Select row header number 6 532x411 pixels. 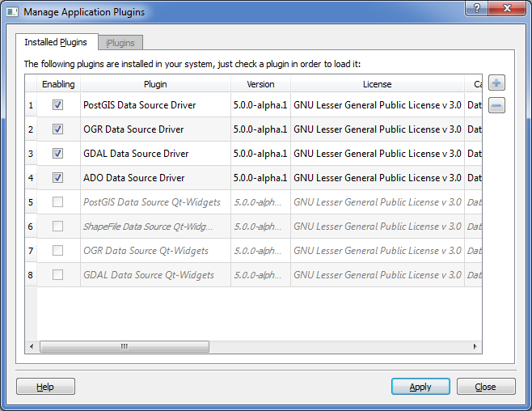[31, 226]
